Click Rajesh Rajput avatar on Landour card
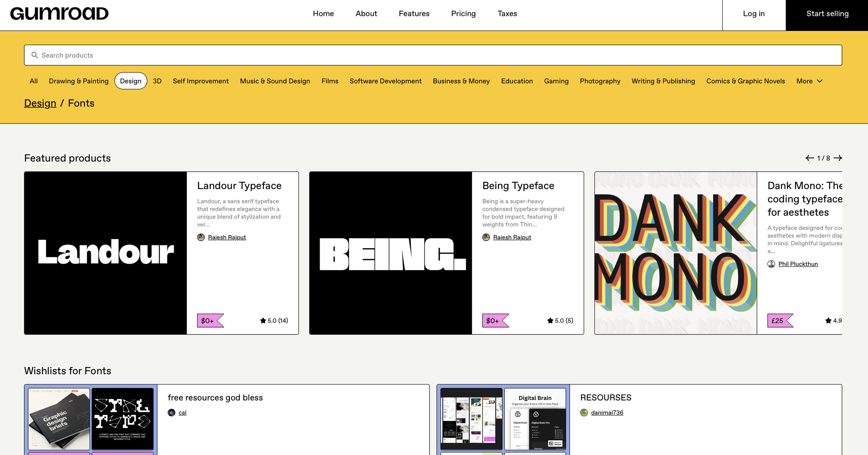The height and width of the screenshot is (455, 868). pos(201,237)
